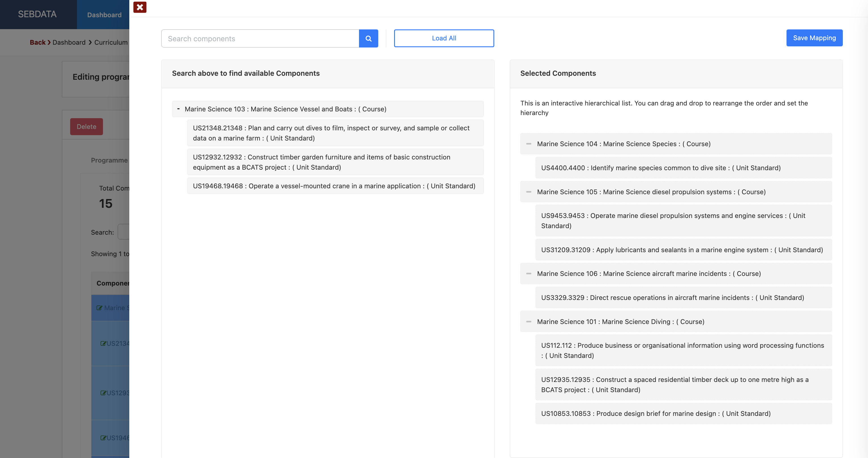Click Marine Science 105 diesel propulsion row
The width and height of the screenshot is (868, 458).
[676, 192]
